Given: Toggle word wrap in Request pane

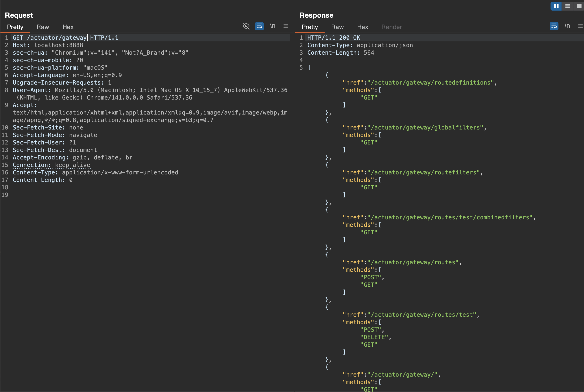Looking at the screenshot, I should point(259,26).
